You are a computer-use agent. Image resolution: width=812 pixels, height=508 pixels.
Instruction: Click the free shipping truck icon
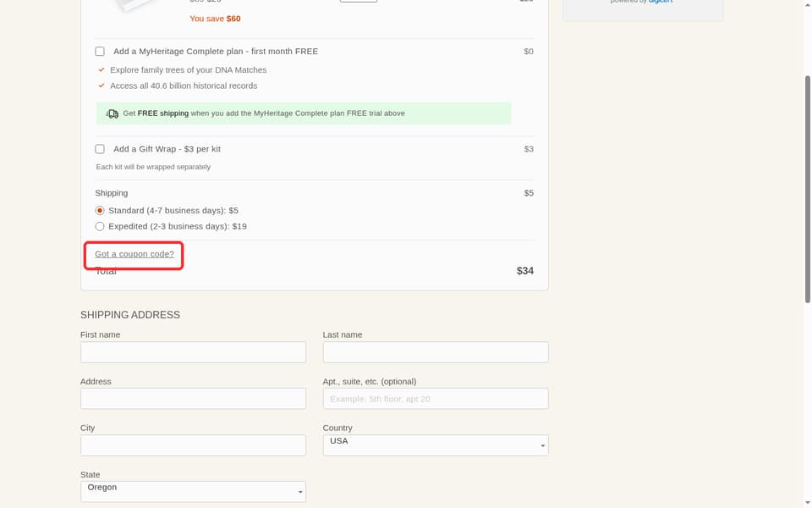point(112,113)
